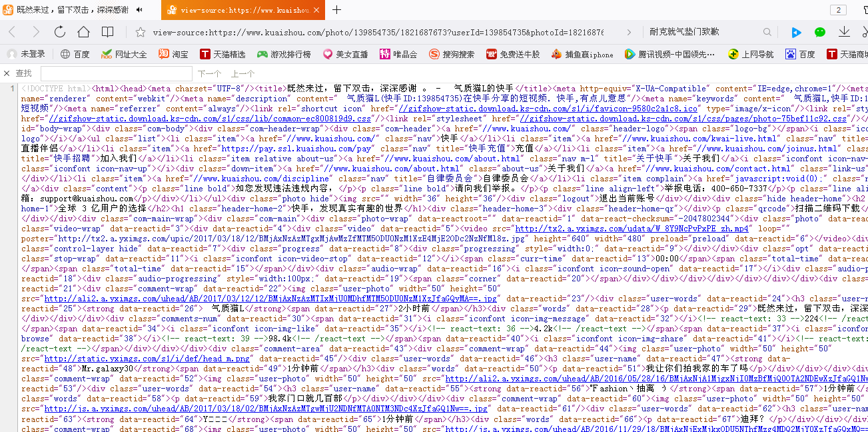
Task: Close the find bar with the X
Action: 7,73
